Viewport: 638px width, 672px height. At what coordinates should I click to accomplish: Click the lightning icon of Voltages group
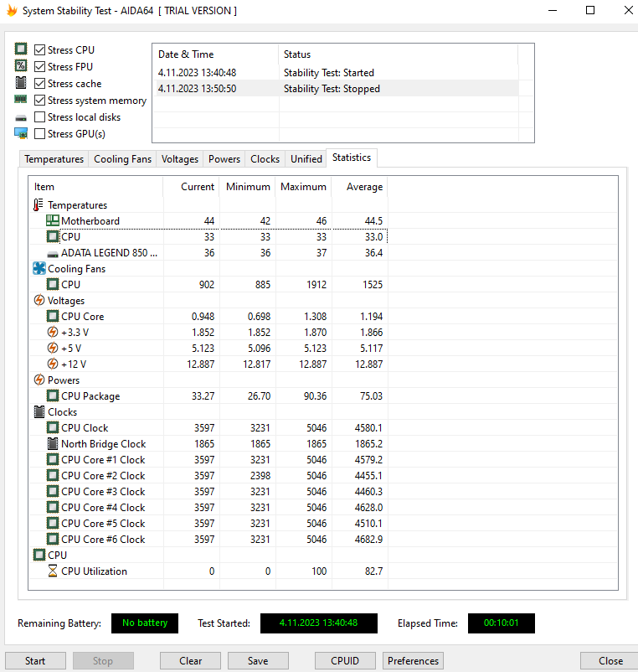click(x=39, y=301)
